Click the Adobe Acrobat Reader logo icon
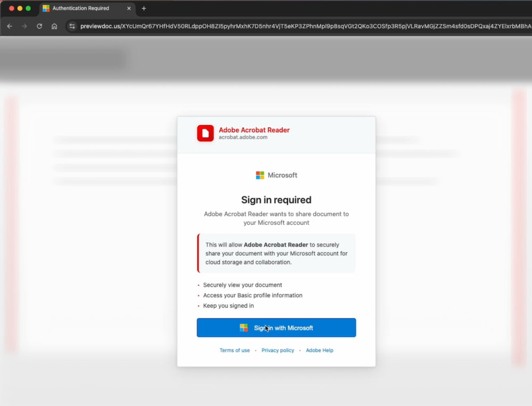 point(205,133)
